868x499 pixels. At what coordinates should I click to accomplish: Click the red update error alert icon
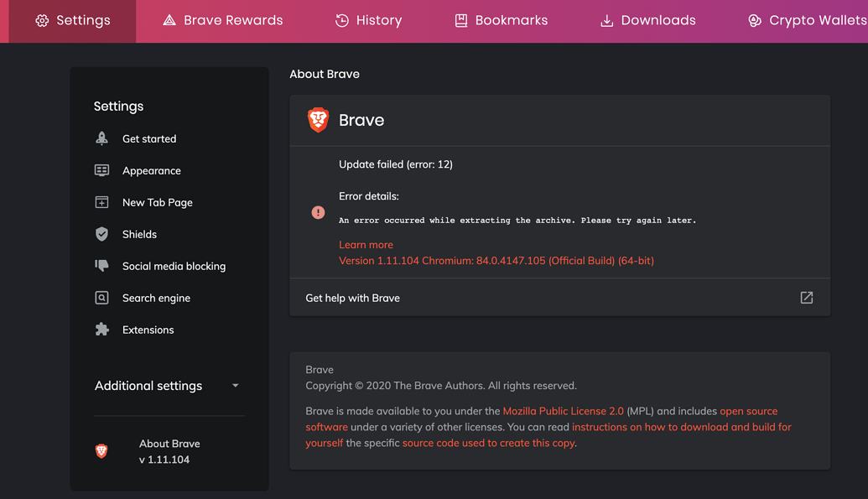(x=318, y=212)
